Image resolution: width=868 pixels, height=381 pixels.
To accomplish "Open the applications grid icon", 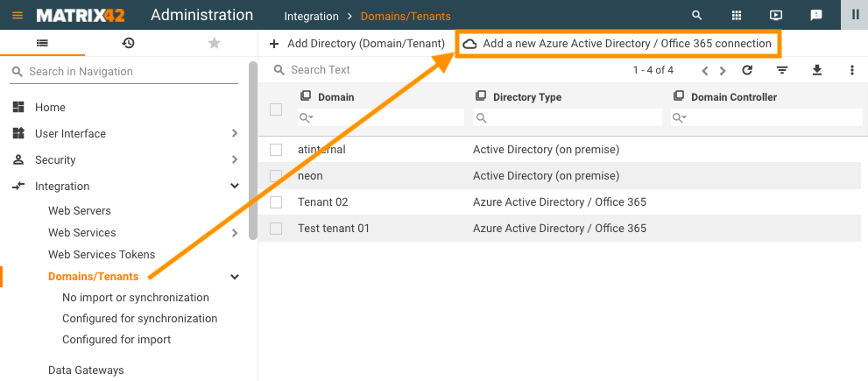I will click(x=737, y=16).
